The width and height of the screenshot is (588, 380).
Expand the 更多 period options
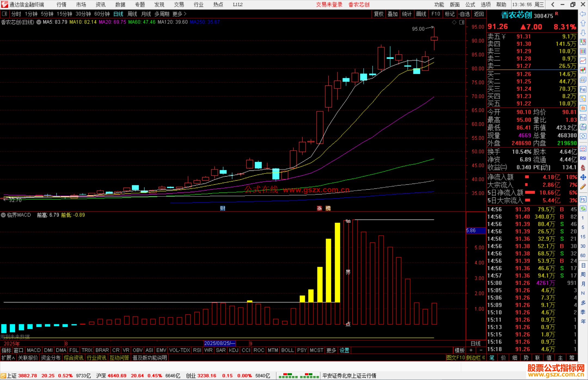pos(179,14)
